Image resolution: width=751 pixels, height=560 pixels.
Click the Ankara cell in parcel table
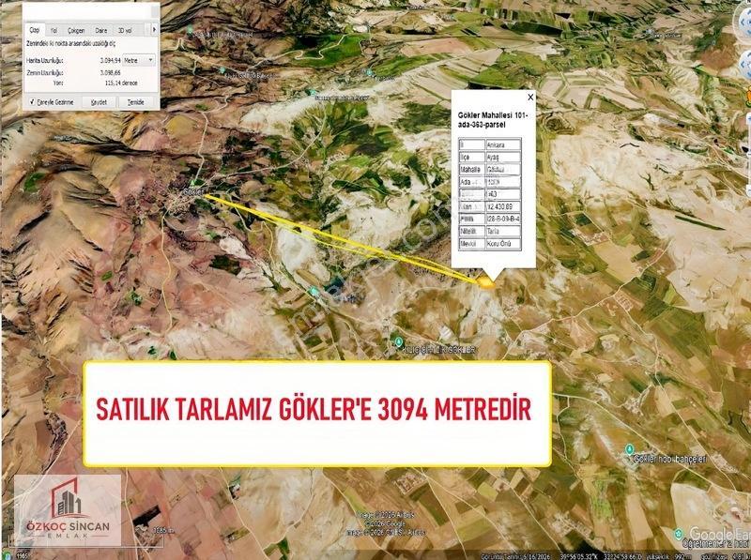503,144
